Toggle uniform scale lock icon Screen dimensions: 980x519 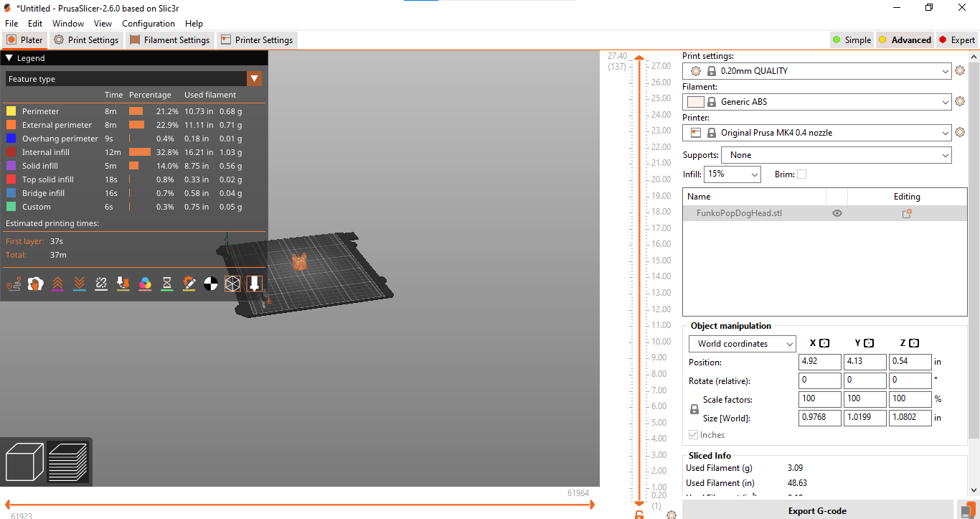click(694, 409)
